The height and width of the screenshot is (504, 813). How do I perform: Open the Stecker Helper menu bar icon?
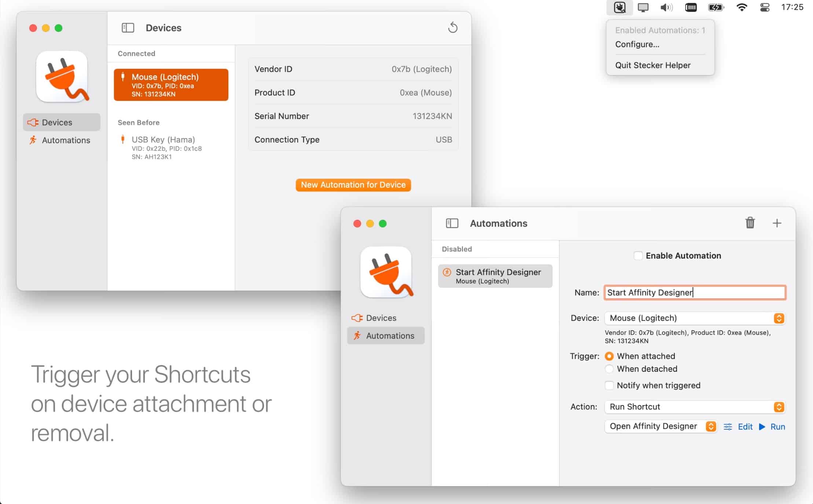[619, 7]
